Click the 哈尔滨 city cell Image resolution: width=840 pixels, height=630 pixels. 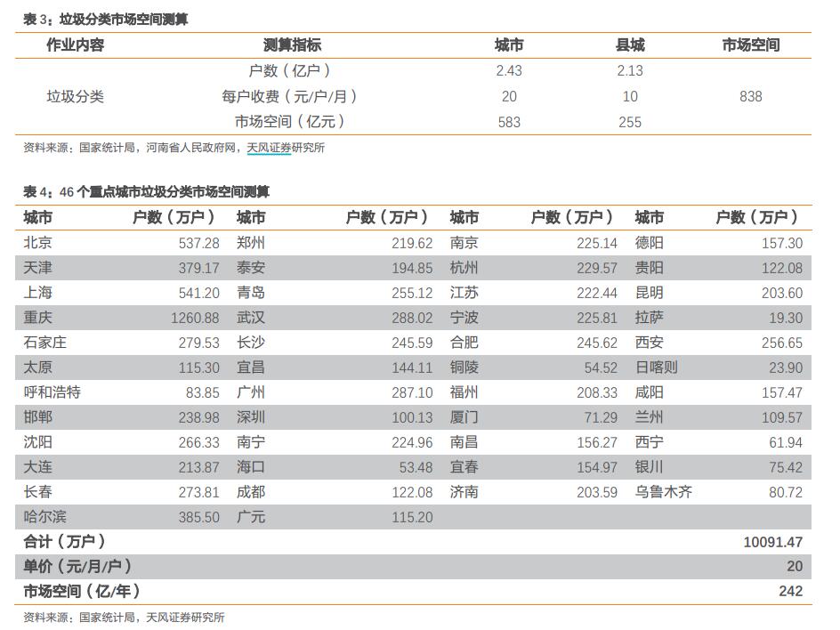pyautogui.click(x=45, y=517)
